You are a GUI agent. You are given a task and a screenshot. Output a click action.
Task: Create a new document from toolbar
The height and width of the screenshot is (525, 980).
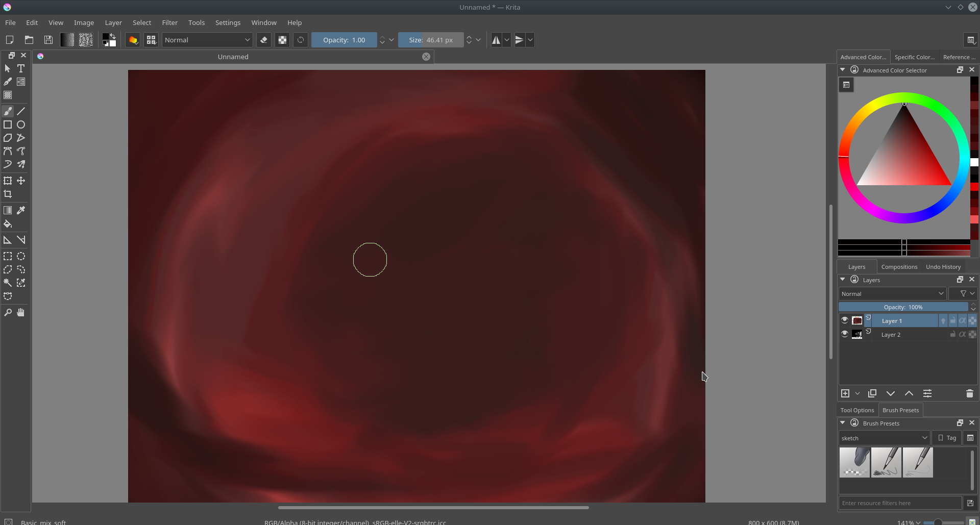[x=9, y=40]
